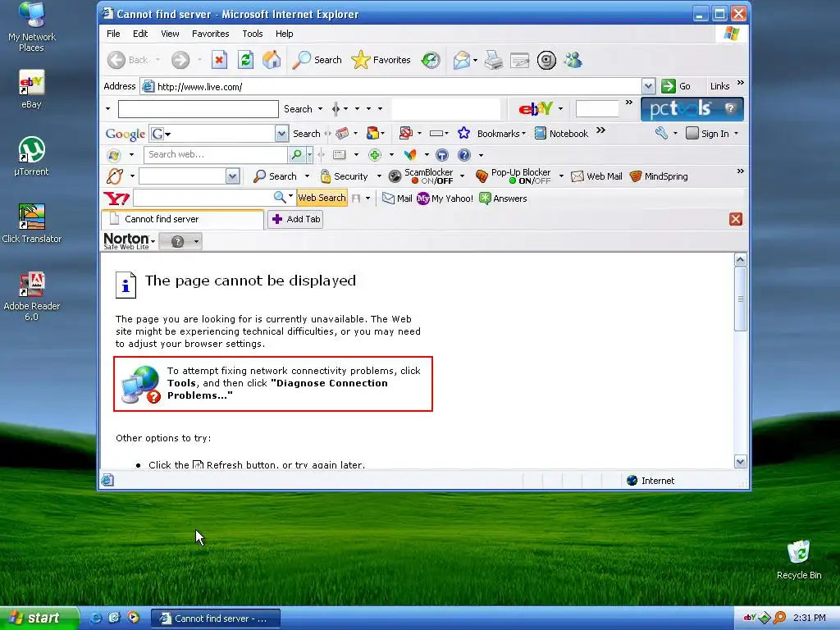Image resolution: width=840 pixels, height=630 pixels.
Task: Go to Home page icon
Action: coord(272,60)
